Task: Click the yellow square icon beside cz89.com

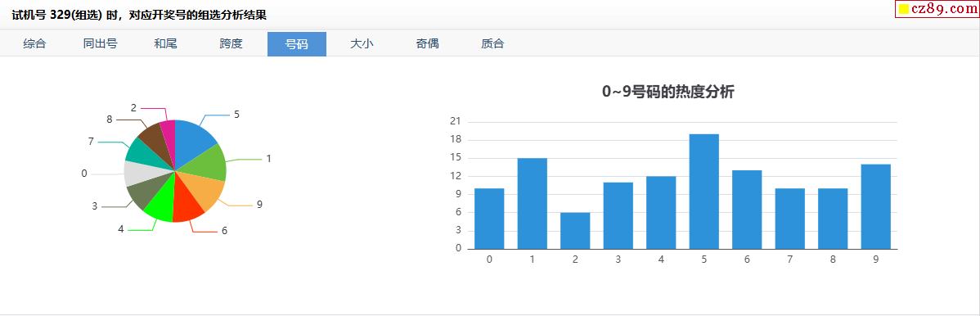Action: click(x=904, y=9)
